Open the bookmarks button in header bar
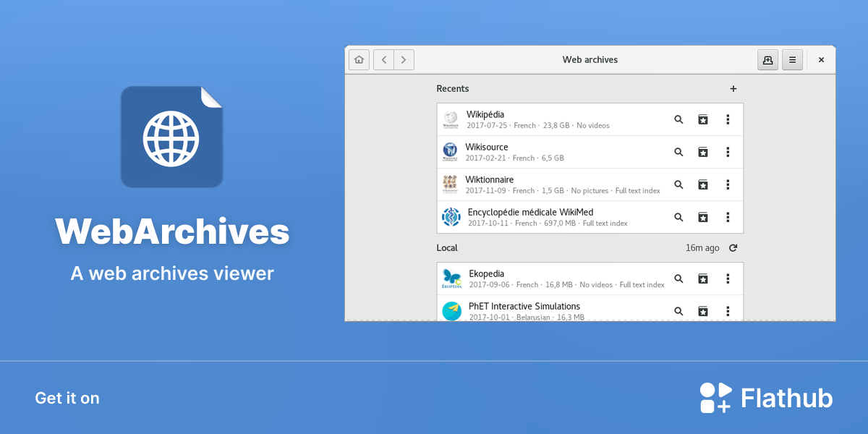868x434 pixels. coord(767,60)
